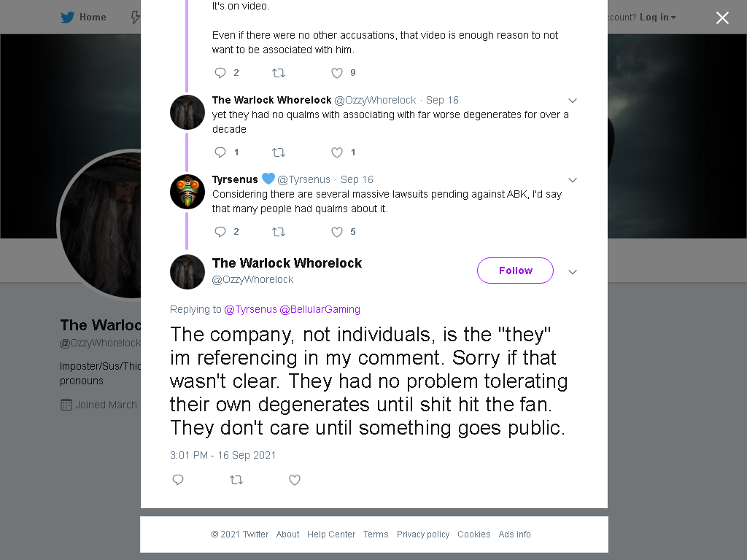The height and width of the screenshot is (560, 747).
Task: Retweet the 'It's on video' tweet
Action: pos(278,73)
